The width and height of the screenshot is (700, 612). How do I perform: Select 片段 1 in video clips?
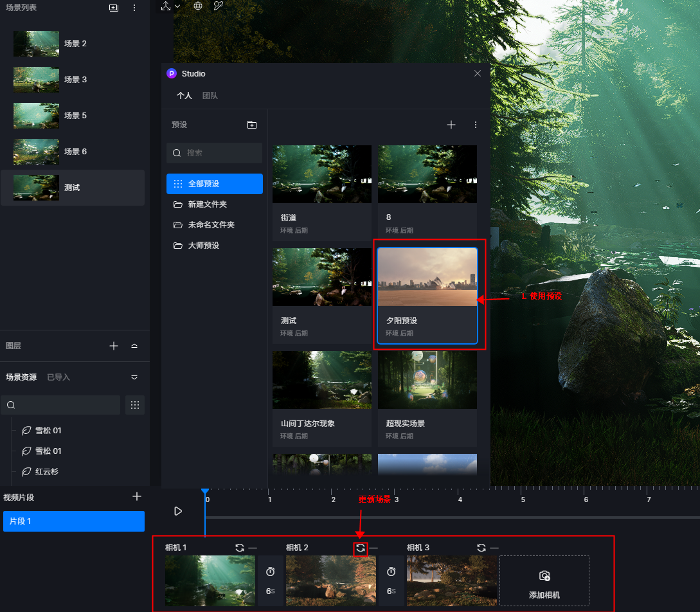click(74, 521)
